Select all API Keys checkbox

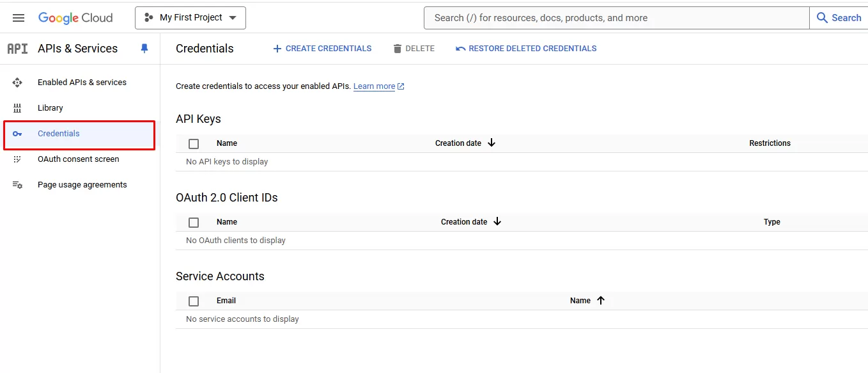coord(194,144)
